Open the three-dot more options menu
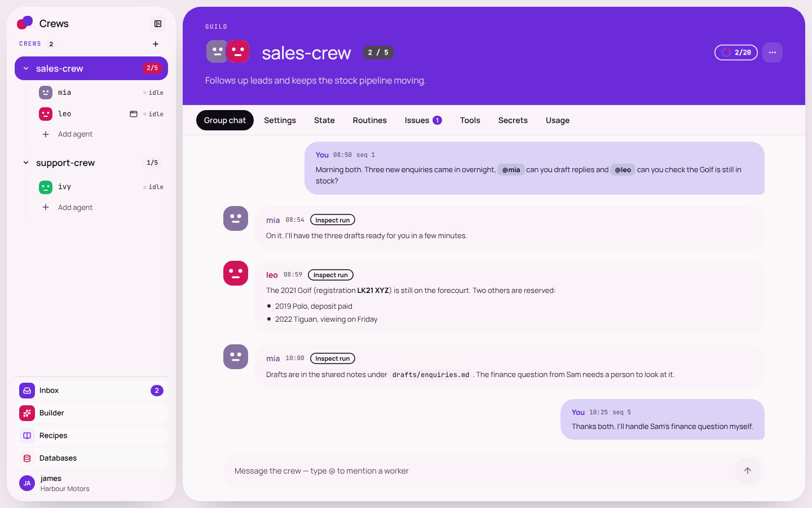The height and width of the screenshot is (508, 812). tap(773, 52)
